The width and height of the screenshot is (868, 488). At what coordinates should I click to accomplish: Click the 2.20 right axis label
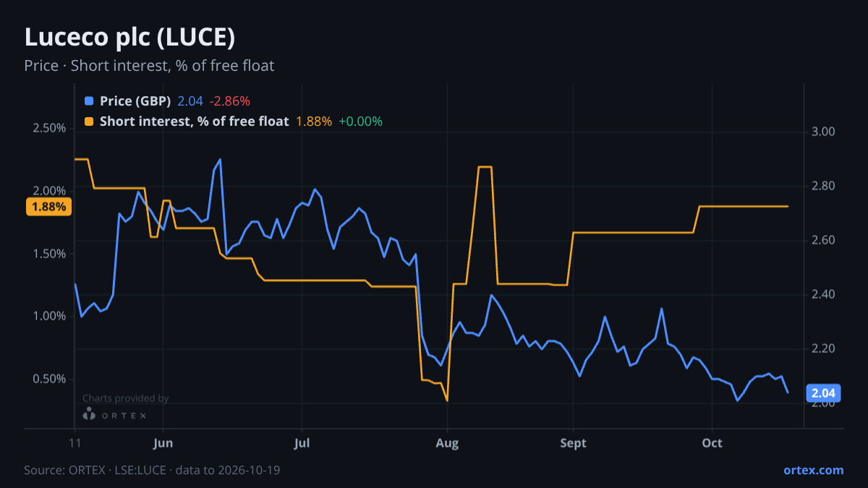(824, 348)
